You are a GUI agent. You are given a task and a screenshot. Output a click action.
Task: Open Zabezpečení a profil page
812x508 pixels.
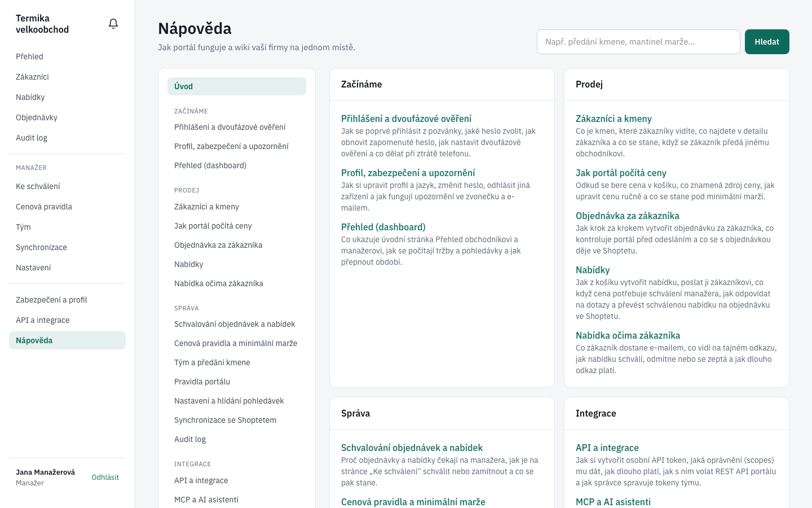(x=67, y=300)
